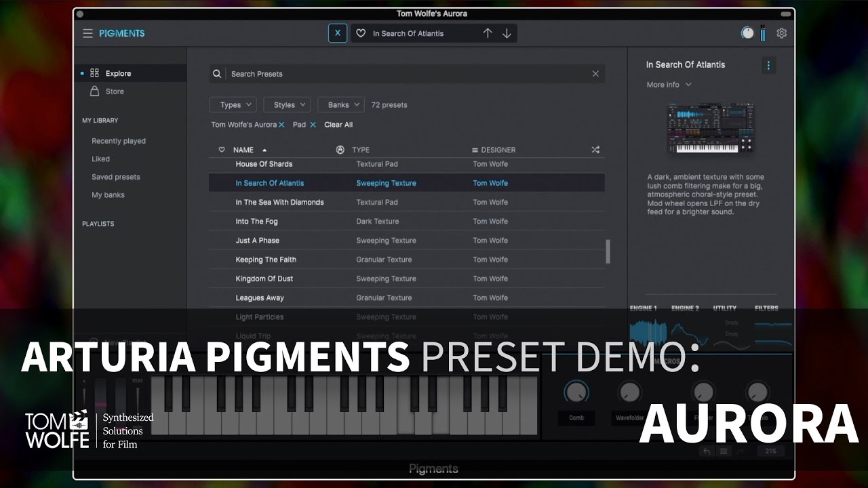
Task: Open the Banks filter dropdown
Action: point(341,105)
